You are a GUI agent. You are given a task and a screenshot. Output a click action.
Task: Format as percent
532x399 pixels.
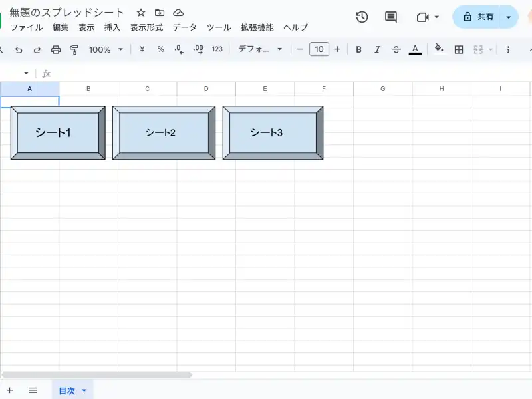(x=160, y=49)
